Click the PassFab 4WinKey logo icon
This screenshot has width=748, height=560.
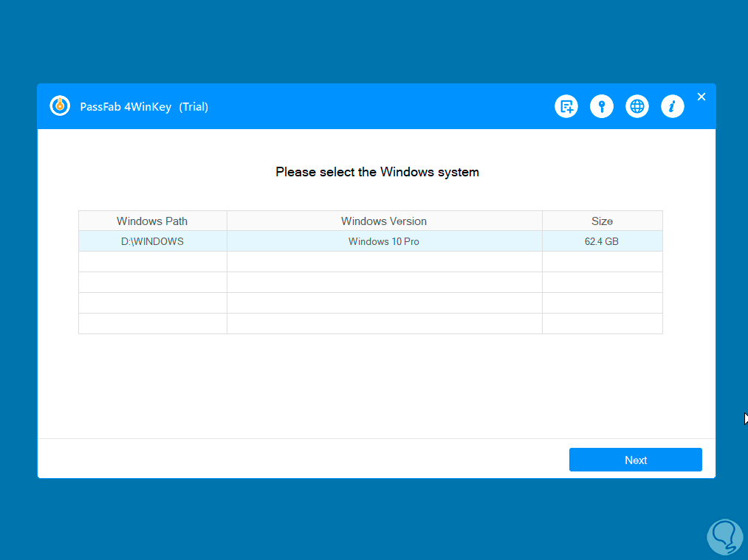tap(60, 106)
